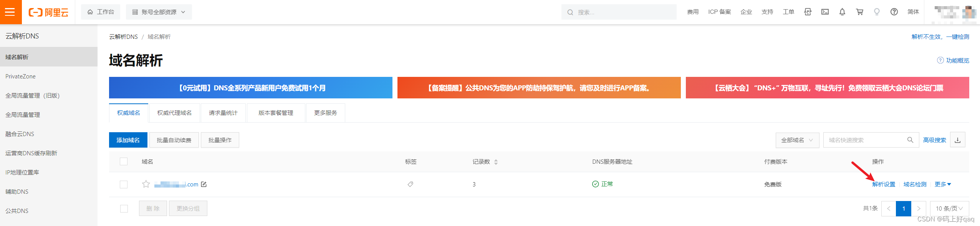Toggle the bottom bulk-select checkbox
980x226 pixels.
[124, 208]
